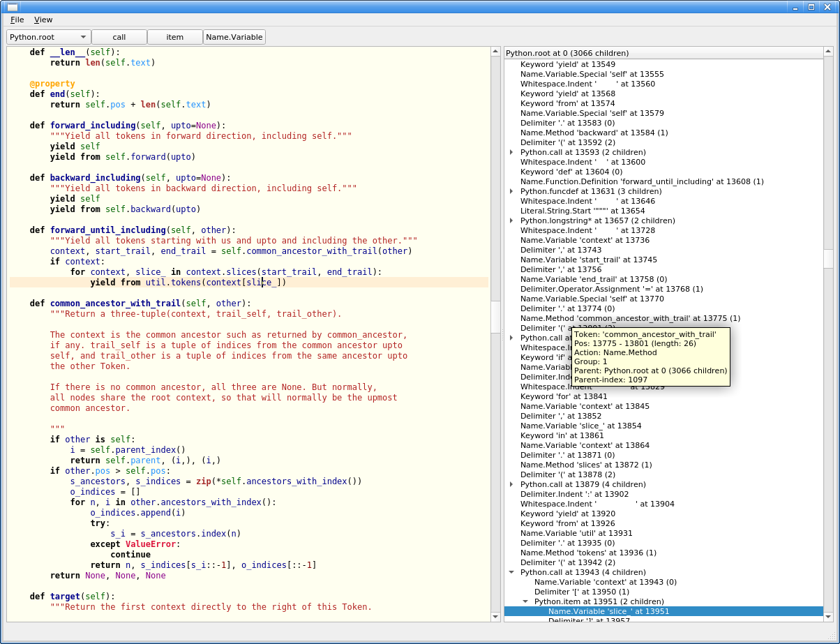Click the tree panel scrollbar thumb
The image size is (840, 644).
point(828,259)
